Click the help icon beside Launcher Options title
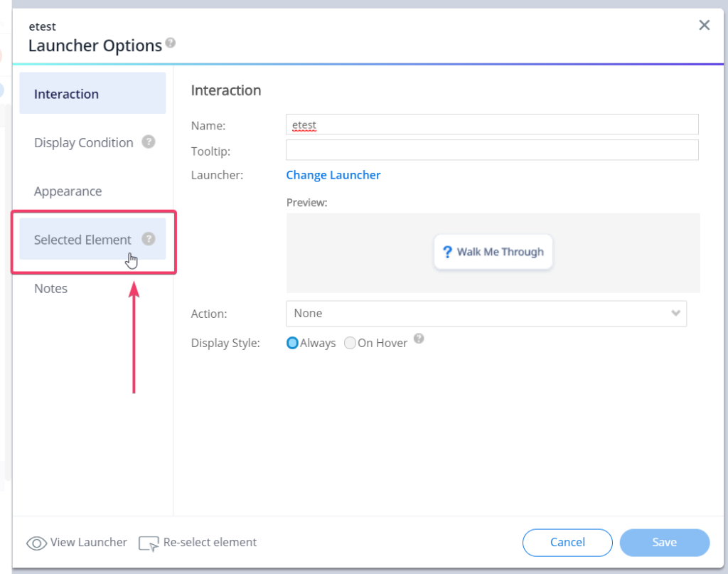Image resolution: width=728 pixels, height=574 pixels. click(x=170, y=43)
